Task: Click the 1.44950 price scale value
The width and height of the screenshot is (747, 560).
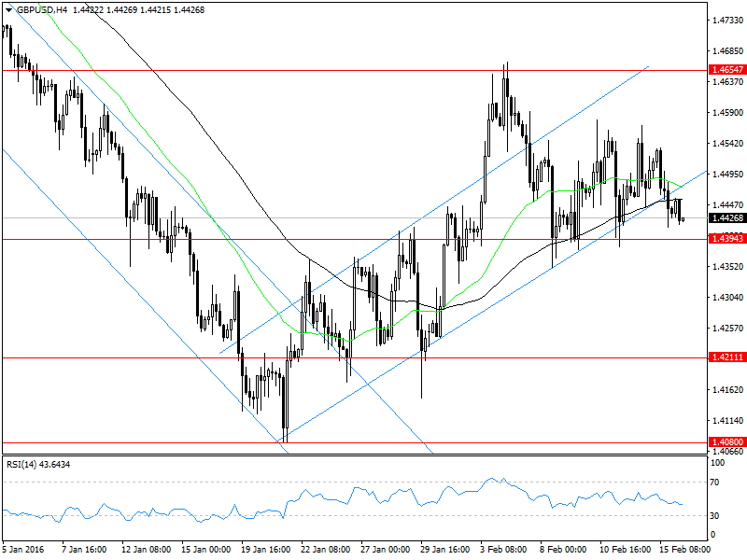Action: tap(728, 175)
